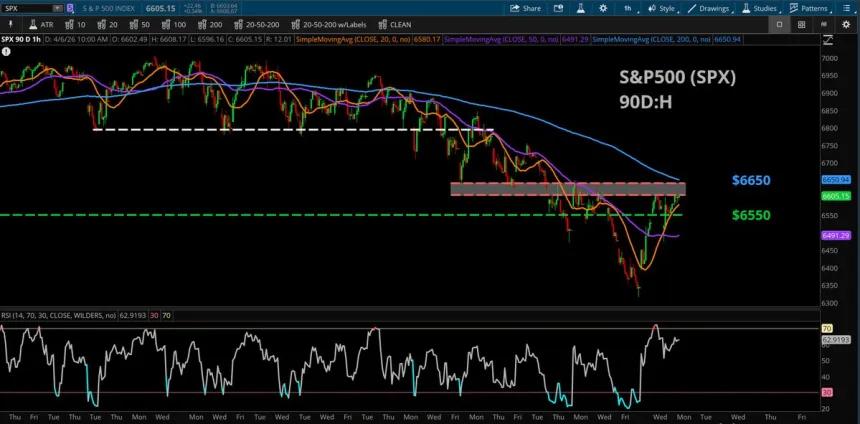This screenshot has width=860, height=424.
Task: Apply the 100 moving average study set
Action: pyautogui.click(x=174, y=25)
